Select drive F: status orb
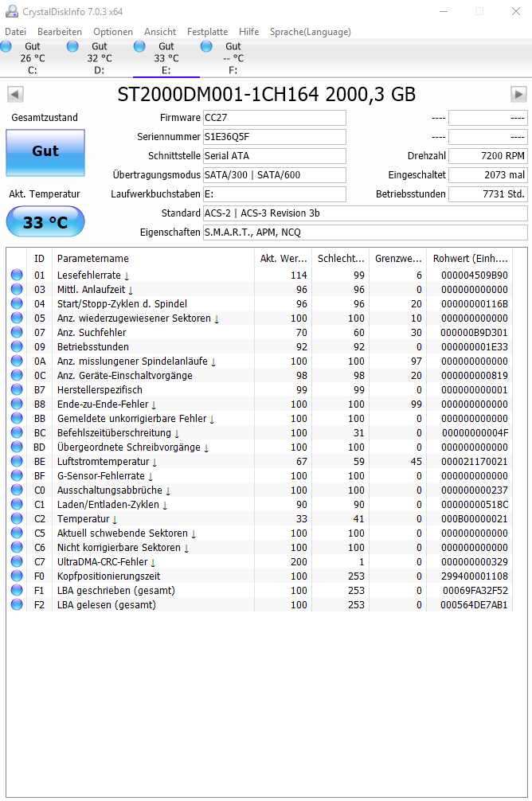This screenshot has height=801, width=532. pos(206,46)
